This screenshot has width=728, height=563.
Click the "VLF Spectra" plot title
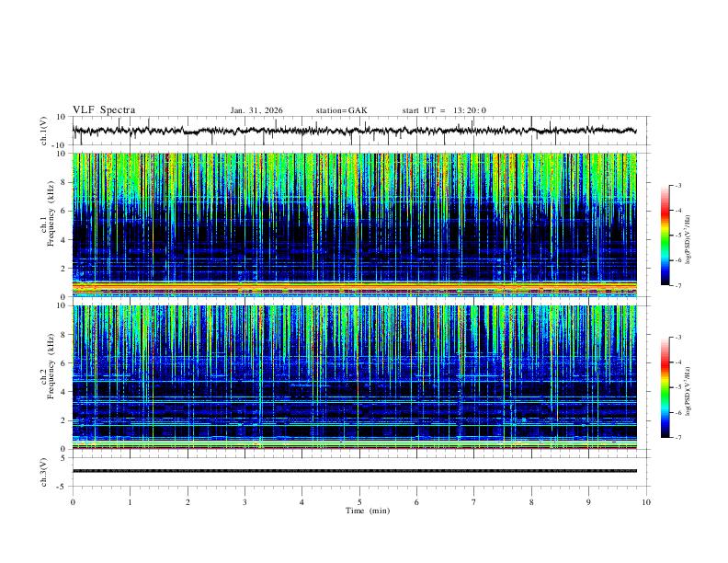pos(104,110)
